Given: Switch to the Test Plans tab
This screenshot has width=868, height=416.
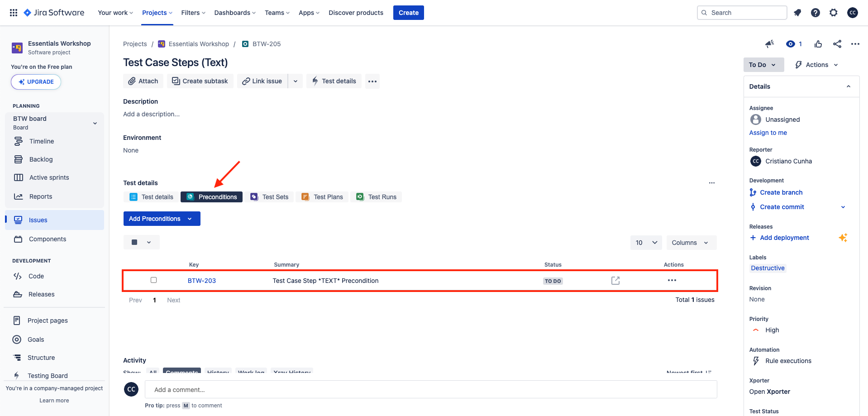Looking at the screenshot, I should [322, 197].
